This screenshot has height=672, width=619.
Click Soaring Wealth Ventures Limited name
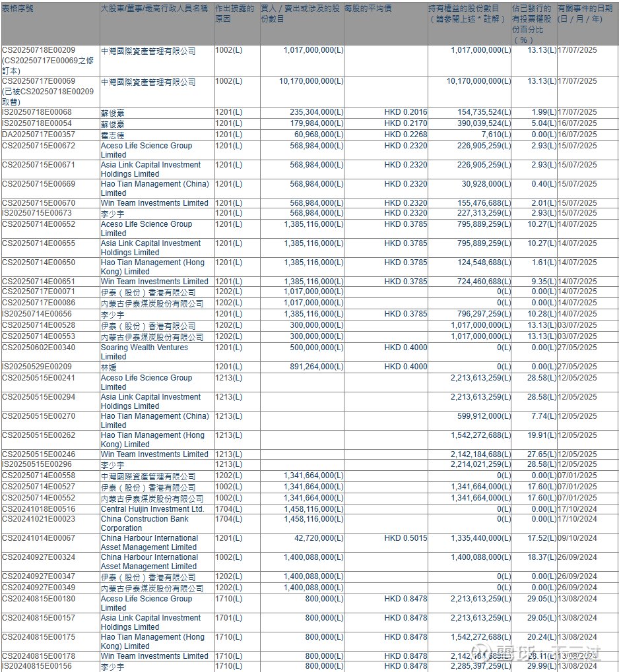click(144, 352)
